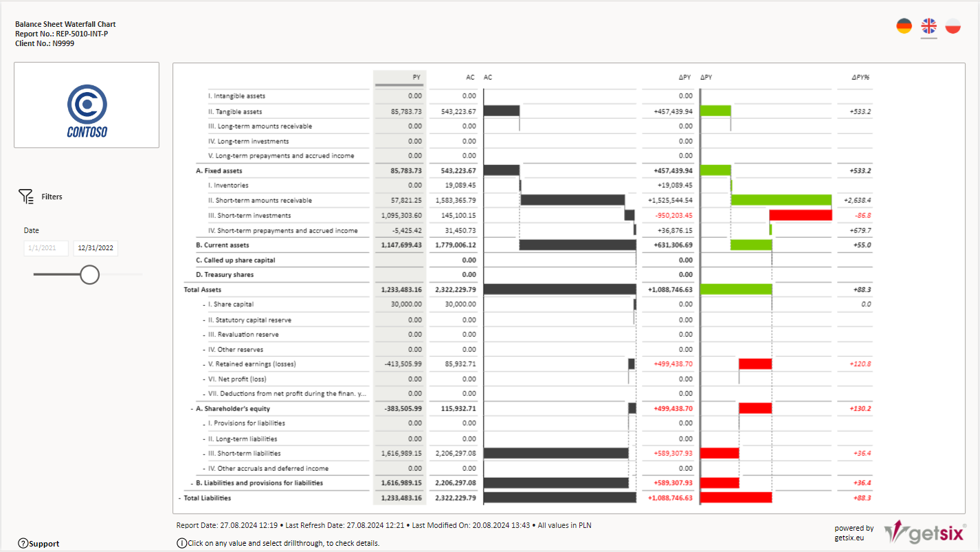980x552 pixels.
Task: Click Shareholder's equity +130.2 percent value
Action: pos(860,408)
